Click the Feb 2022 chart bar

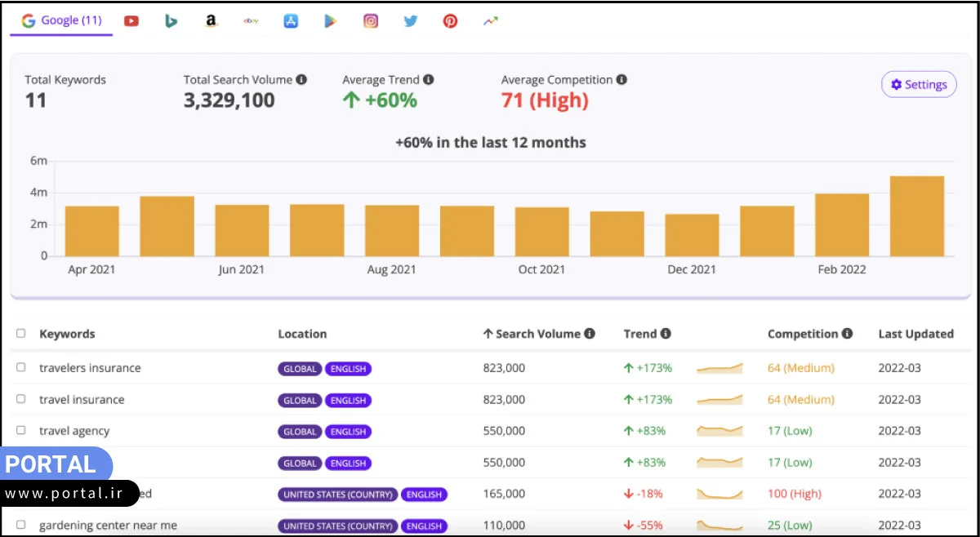click(841, 224)
